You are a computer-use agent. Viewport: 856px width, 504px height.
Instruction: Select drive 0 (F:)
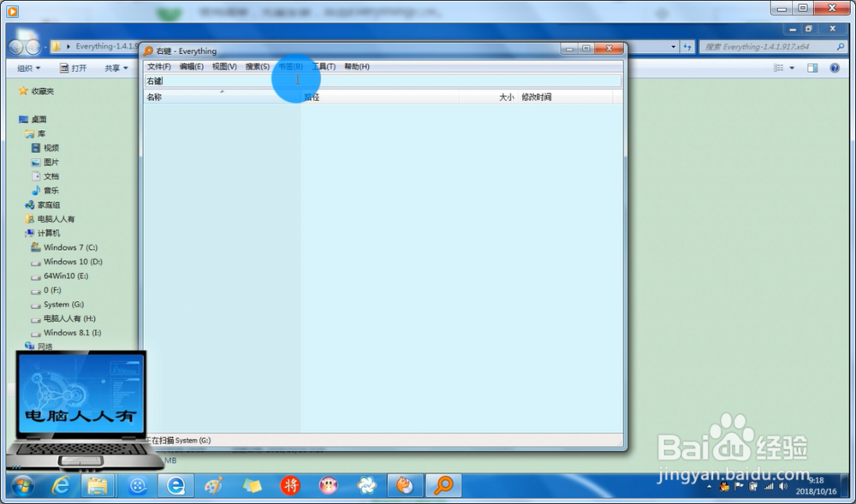pyautogui.click(x=46, y=290)
